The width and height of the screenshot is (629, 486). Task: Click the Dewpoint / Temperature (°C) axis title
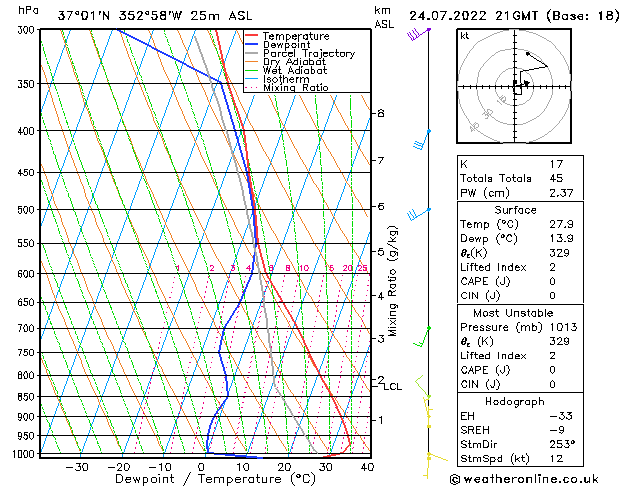point(215,479)
